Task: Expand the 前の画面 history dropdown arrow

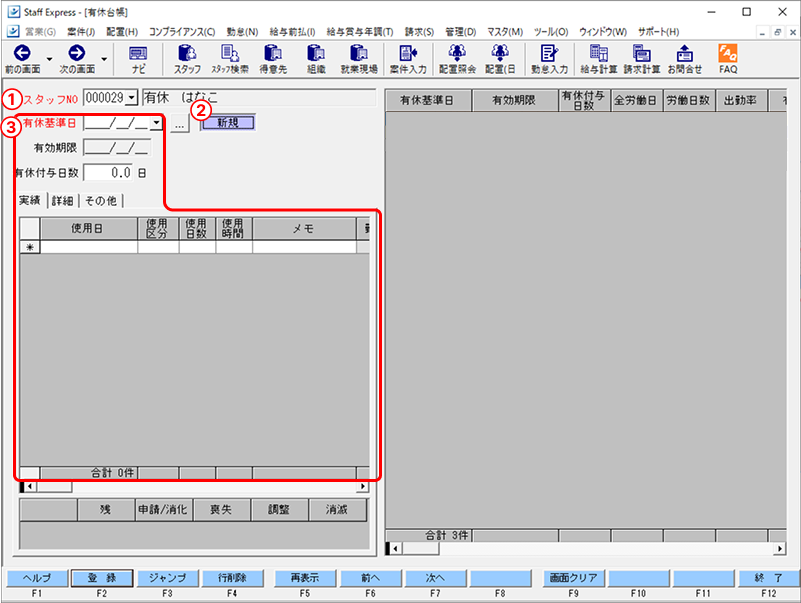Action: (50, 59)
